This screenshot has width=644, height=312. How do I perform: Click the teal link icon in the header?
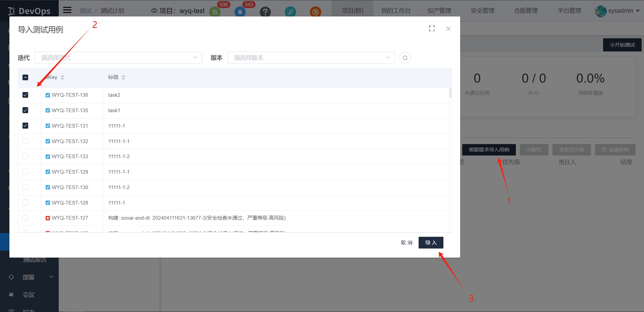point(290,12)
